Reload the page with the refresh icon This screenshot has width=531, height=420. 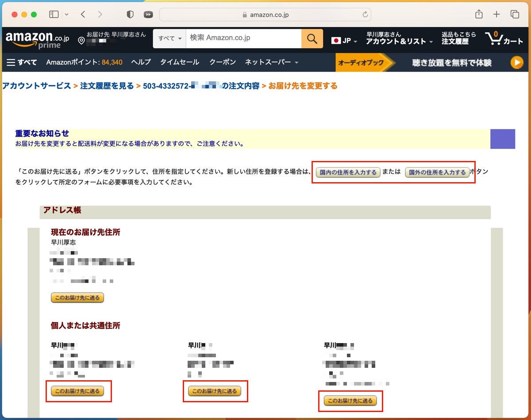click(365, 15)
